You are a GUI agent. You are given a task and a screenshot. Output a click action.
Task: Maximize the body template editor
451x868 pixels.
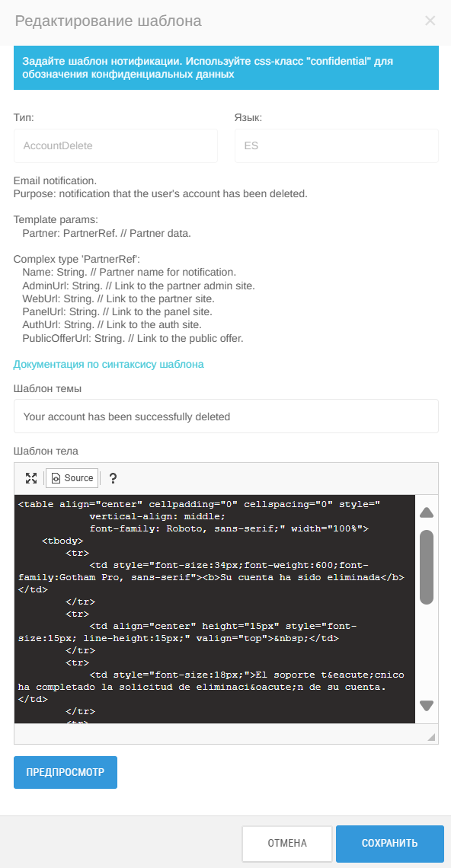tap(31, 478)
